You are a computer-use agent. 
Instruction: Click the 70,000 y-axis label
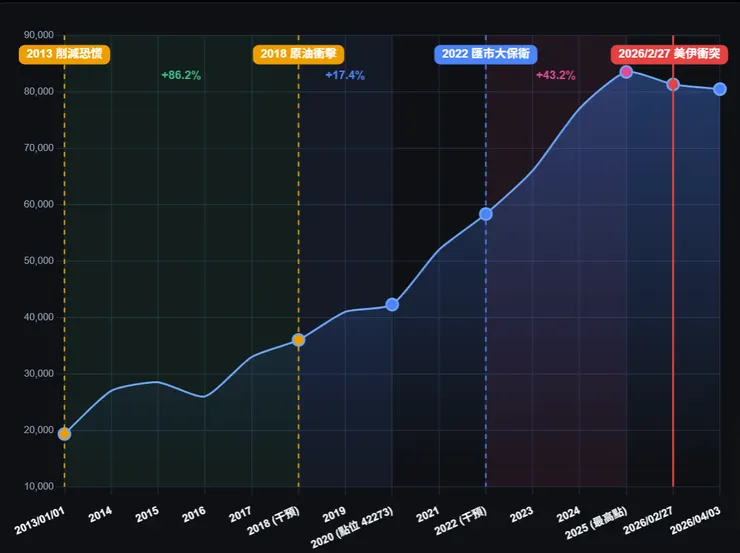pos(39,148)
